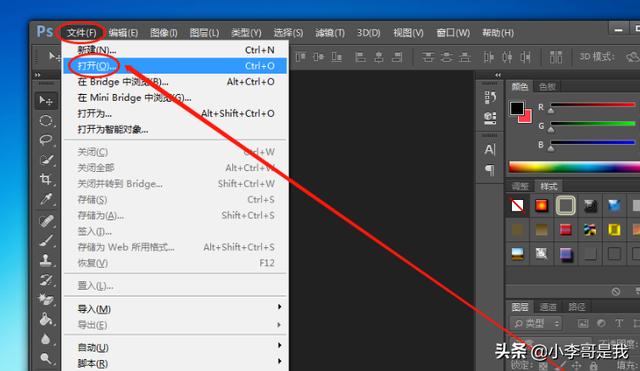The height and width of the screenshot is (371, 640).
Task: Open the 帮助(H) menu
Action: [x=498, y=33]
